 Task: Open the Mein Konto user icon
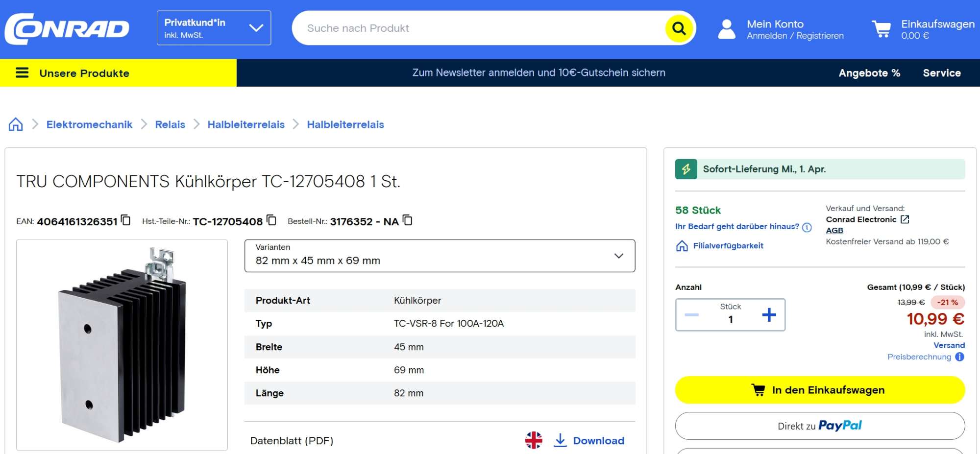726,29
